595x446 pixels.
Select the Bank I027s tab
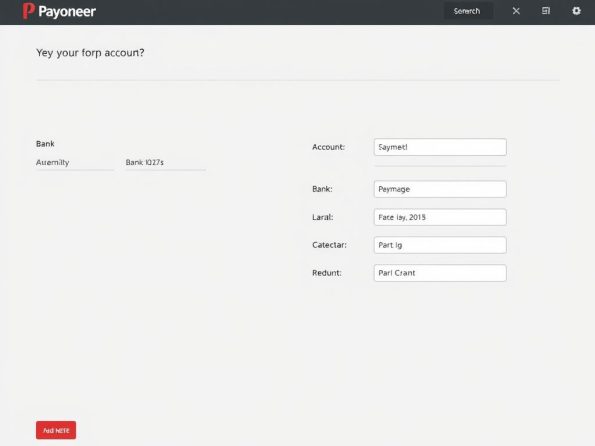click(145, 162)
